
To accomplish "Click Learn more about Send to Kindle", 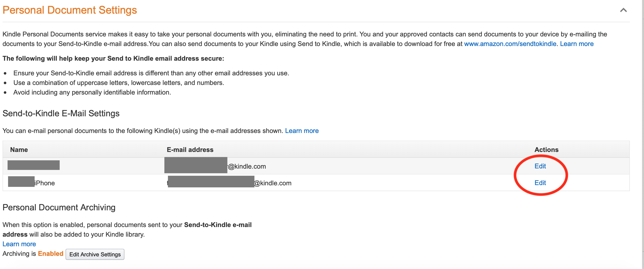I will [577, 44].
